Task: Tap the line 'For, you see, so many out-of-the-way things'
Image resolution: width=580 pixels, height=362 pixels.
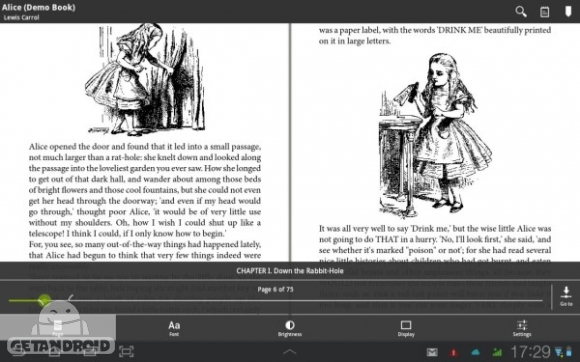Action: tap(145, 244)
